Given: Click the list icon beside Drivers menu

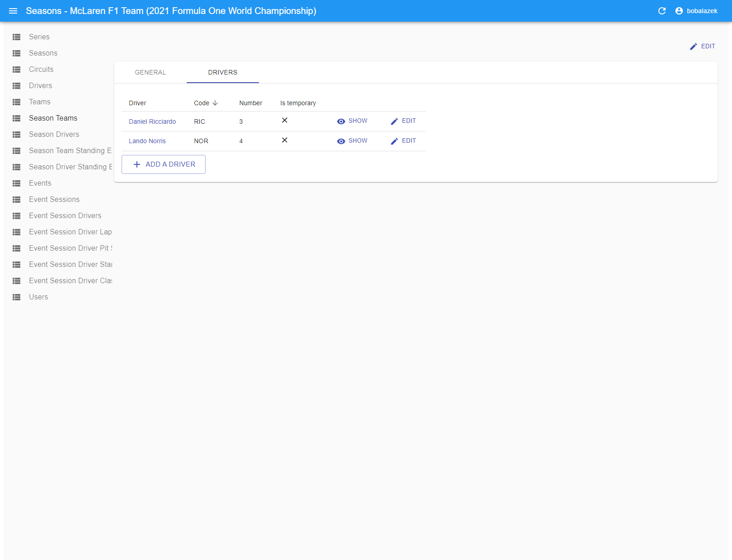Looking at the screenshot, I should click(17, 86).
